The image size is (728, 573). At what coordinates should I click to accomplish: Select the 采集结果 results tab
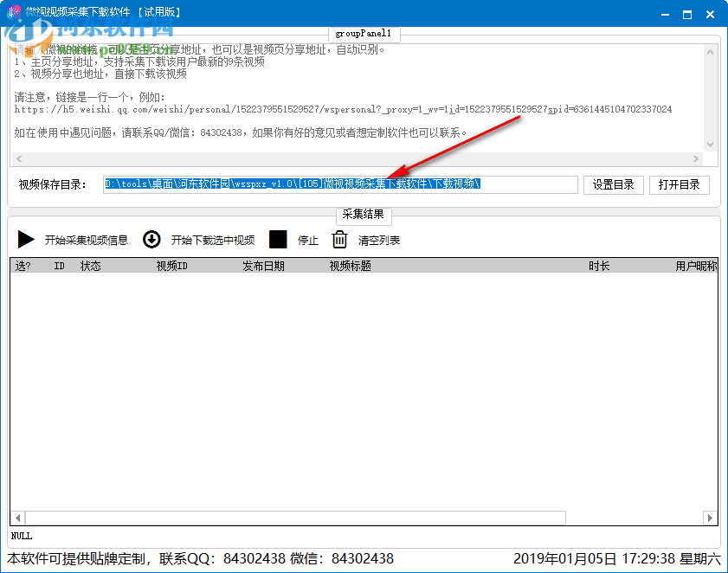pos(364,216)
